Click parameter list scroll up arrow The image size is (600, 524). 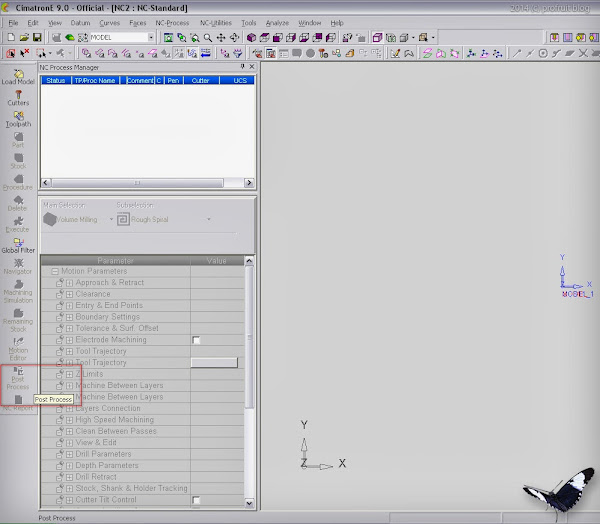click(x=249, y=261)
